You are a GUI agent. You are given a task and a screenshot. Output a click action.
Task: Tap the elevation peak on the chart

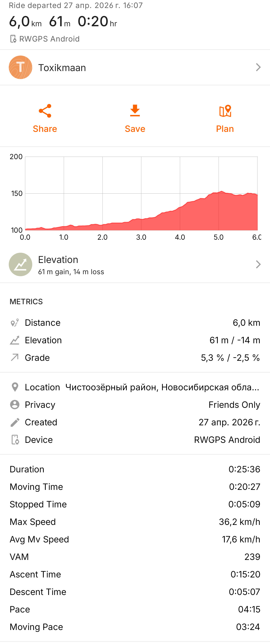tap(221, 191)
